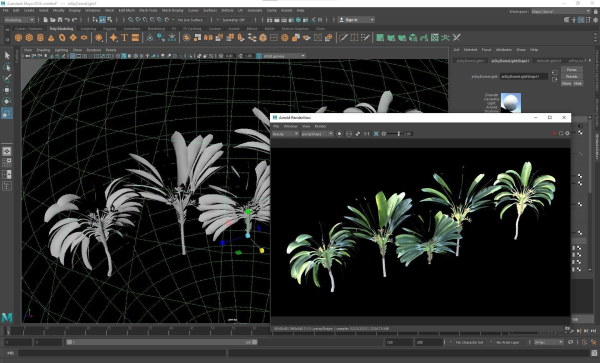Open Selected menu in Attribute Editor
The image size is (600, 363).
[x=470, y=50]
